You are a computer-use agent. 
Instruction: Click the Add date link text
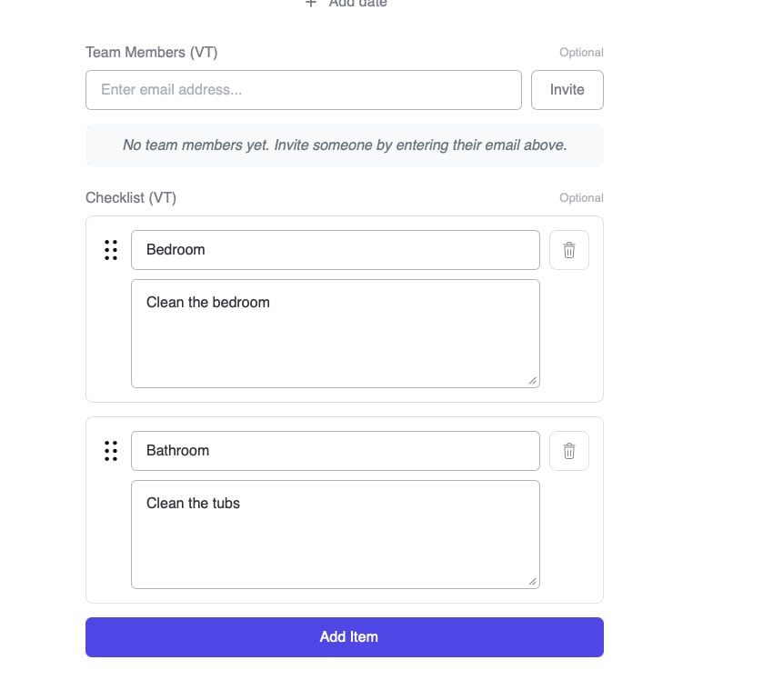coord(357,4)
